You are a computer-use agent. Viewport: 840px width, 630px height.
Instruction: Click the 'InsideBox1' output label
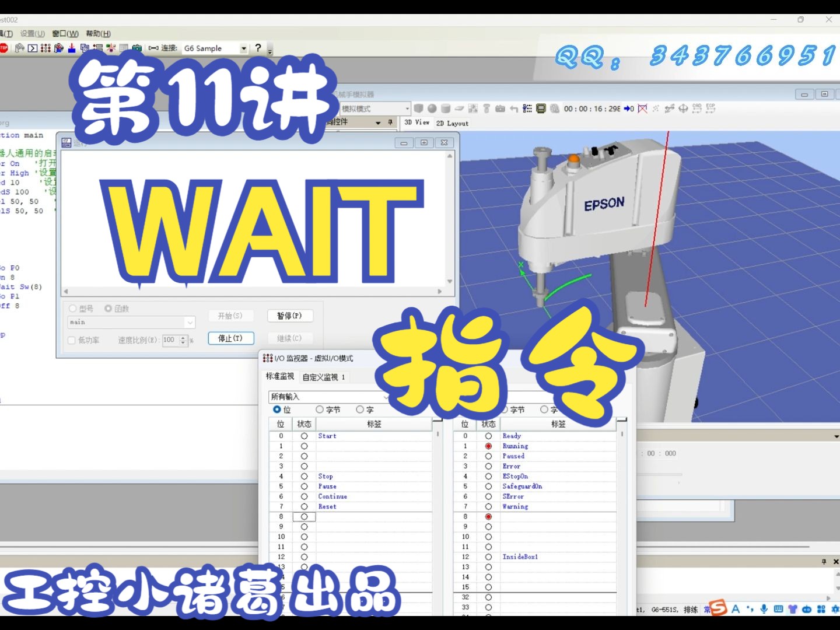click(x=520, y=557)
